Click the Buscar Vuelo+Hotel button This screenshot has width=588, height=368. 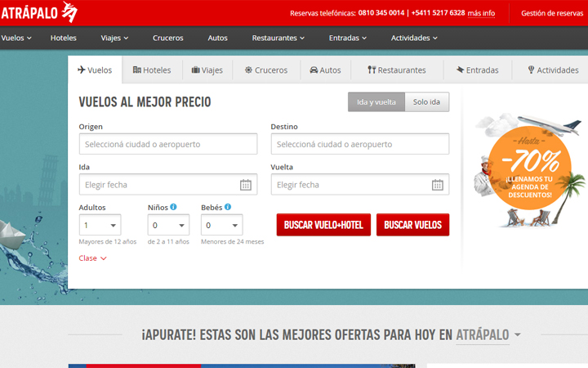pos(323,225)
